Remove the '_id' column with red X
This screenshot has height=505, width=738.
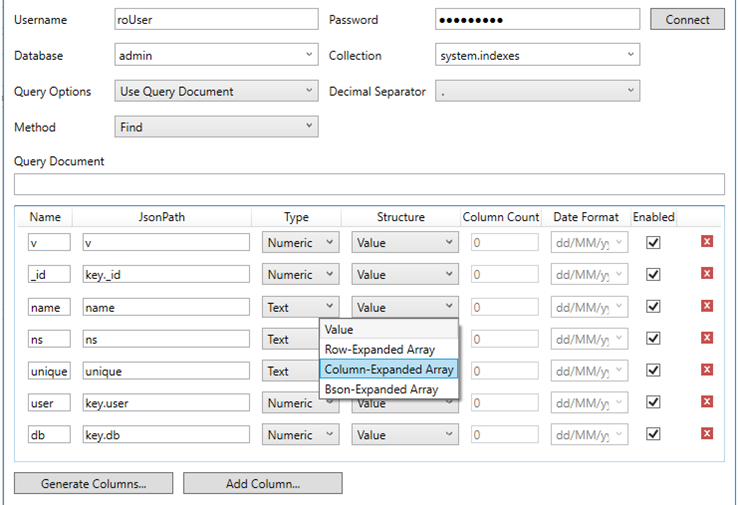[x=707, y=274]
